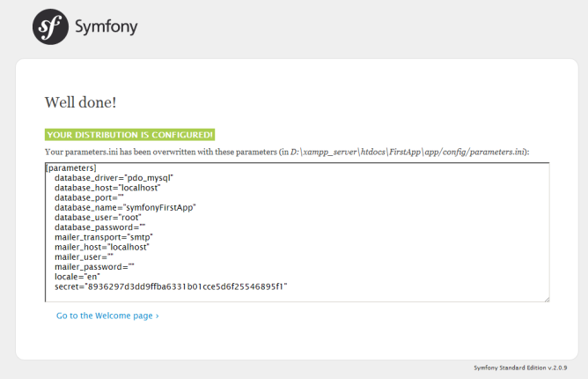The image size is (588, 379).
Task: Click the database_user="root" line
Action: point(98,218)
